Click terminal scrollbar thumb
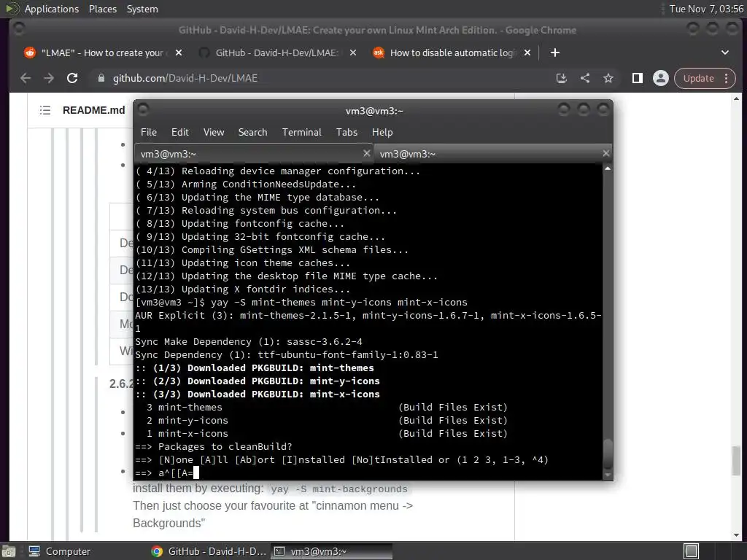The width and height of the screenshot is (747, 560). point(608,454)
